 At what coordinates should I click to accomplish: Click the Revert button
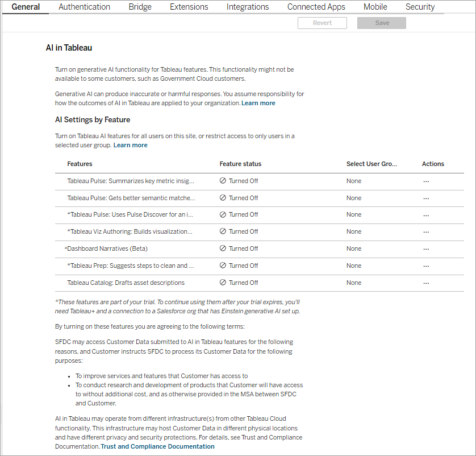click(x=322, y=23)
